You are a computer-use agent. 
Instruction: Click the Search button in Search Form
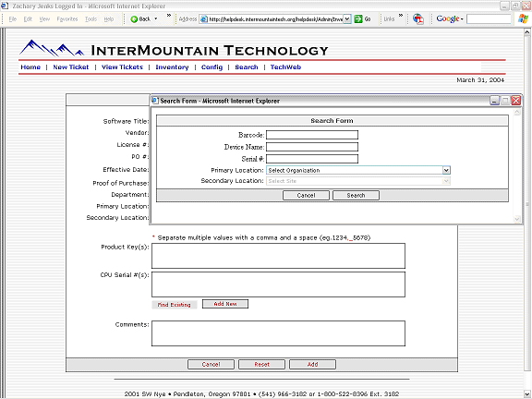(356, 196)
